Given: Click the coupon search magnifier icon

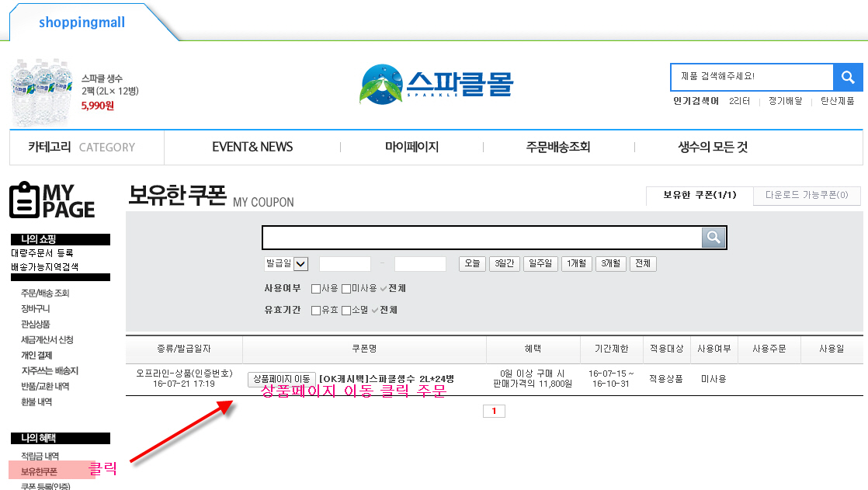Looking at the screenshot, I should coord(713,238).
